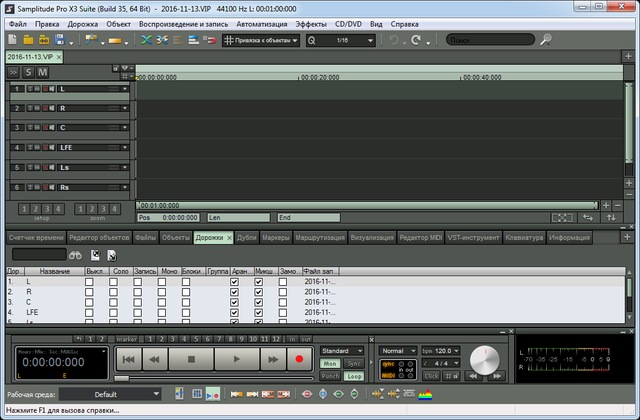This screenshot has height=420, width=640.
Task: Click the Undo arrow icon
Action: (394, 41)
